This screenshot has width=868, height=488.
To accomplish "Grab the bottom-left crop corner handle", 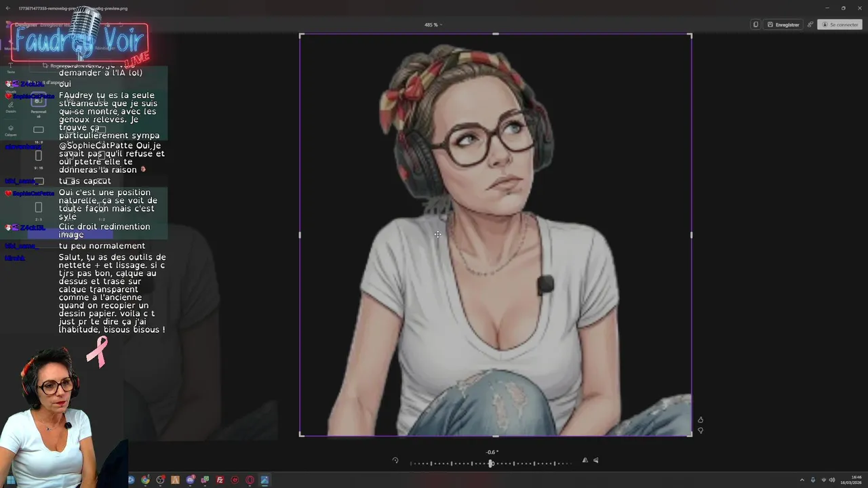I will click(x=302, y=434).
